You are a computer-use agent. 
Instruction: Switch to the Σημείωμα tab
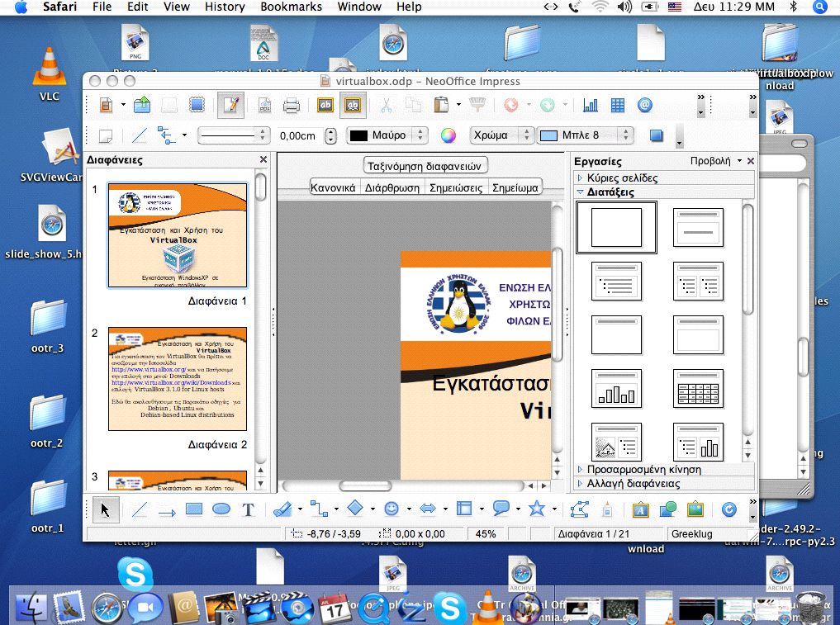pyautogui.click(x=515, y=188)
